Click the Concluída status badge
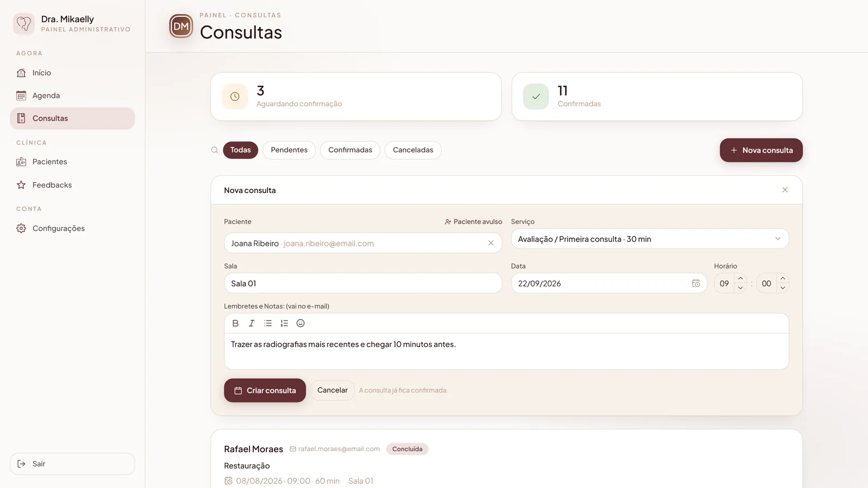 pyautogui.click(x=407, y=449)
